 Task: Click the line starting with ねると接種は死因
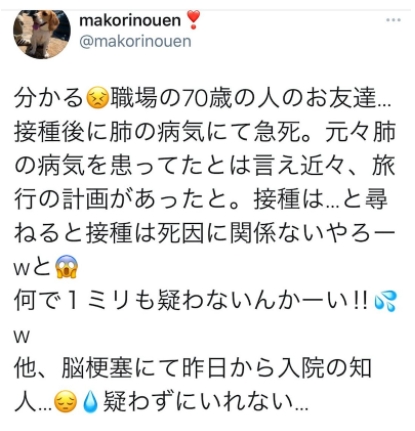(x=205, y=233)
